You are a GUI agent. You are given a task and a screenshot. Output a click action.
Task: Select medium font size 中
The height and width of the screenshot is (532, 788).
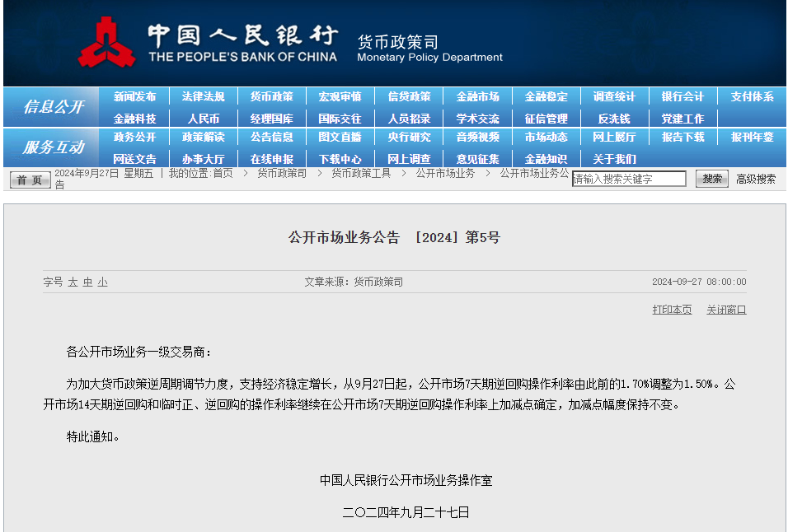coord(88,282)
